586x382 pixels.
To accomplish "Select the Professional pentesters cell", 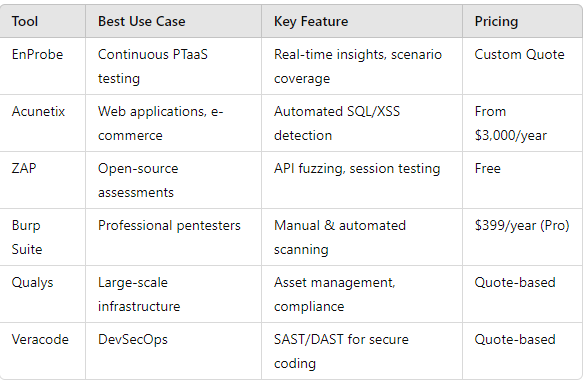I will coord(169,226).
